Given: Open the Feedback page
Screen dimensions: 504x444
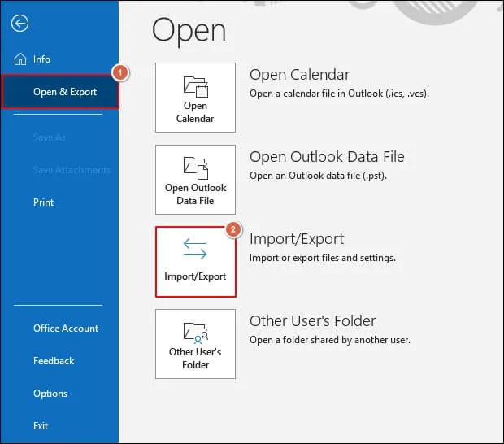Looking at the screenshot, I should (54, 361).
